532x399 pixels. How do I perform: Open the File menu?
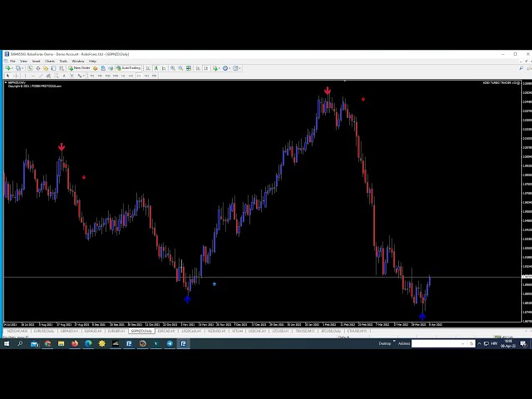pyautogui.click(x=12, y=61)
